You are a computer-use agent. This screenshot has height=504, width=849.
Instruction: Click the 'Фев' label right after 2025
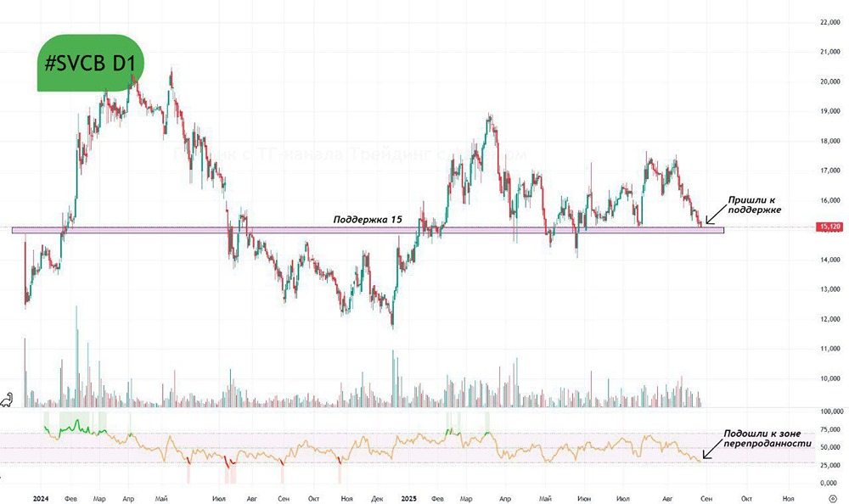[x=438, y=499]
